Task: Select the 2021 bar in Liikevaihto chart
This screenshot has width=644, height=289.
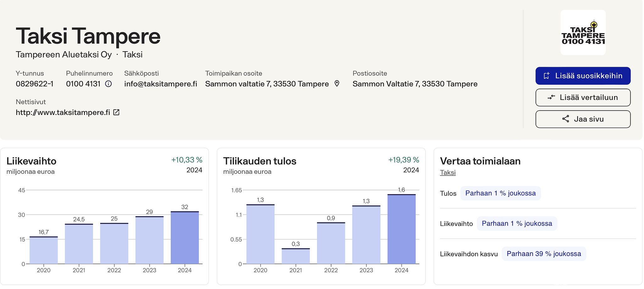Action: 79,244
